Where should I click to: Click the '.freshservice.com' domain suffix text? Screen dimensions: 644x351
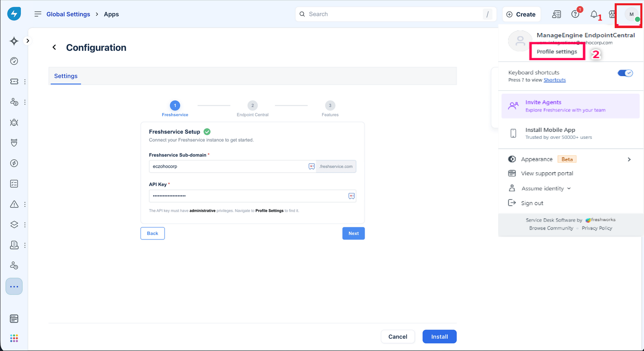tap(336, 167)
